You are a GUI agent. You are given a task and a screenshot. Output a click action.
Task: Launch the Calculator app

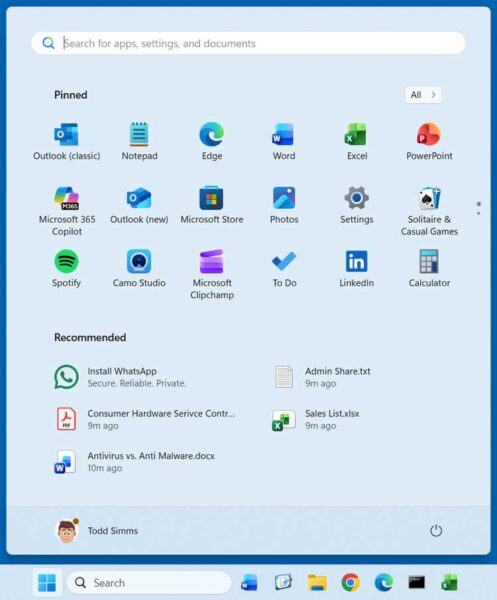pos(429,269)
